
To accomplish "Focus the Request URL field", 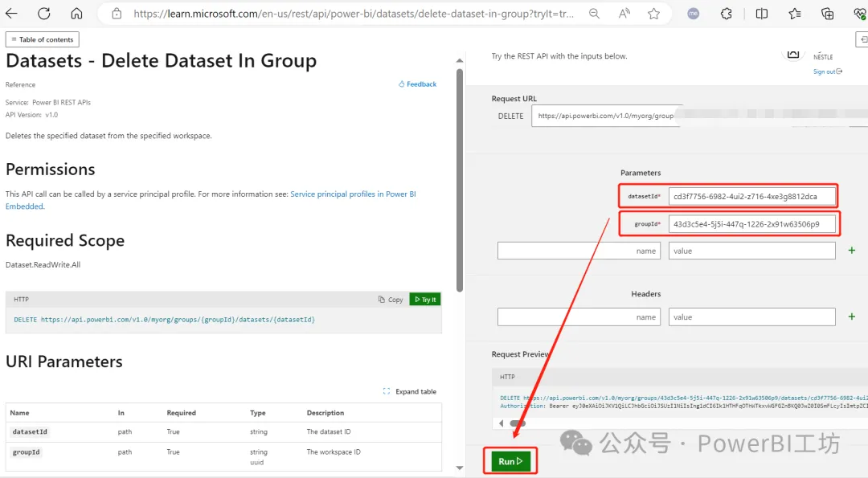I will [x=700, y=116].
